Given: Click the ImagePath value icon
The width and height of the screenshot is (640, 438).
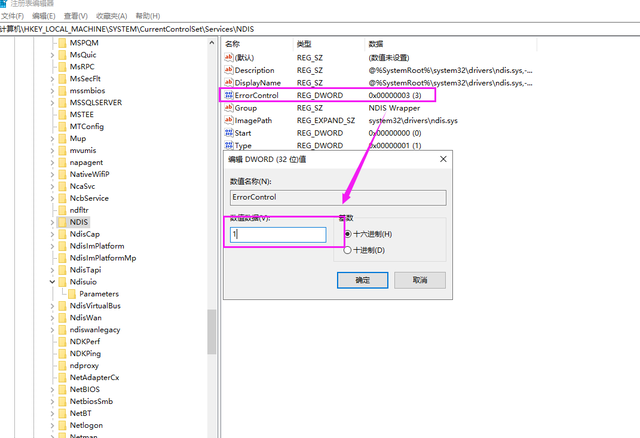Looking at the screenshot, I should (229, 120).
